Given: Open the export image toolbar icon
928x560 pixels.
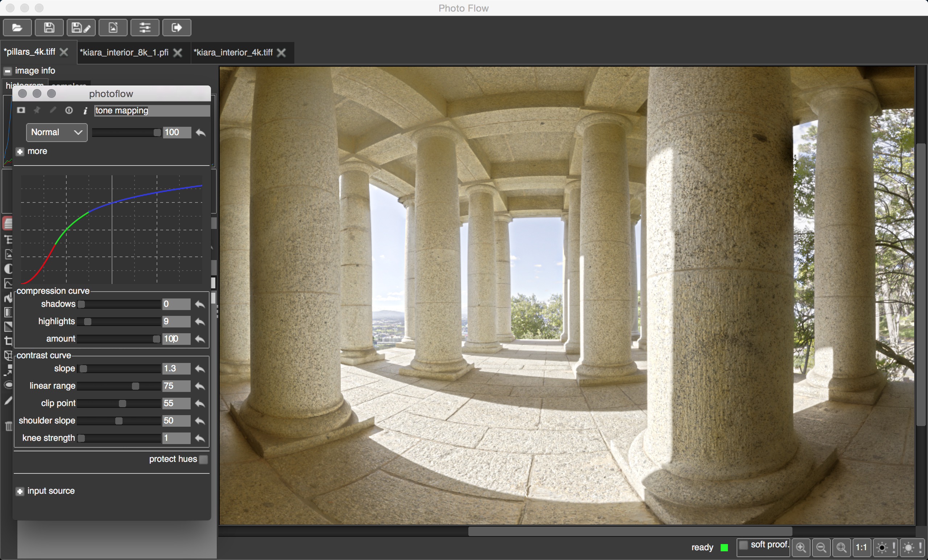Looking at the screenshot, I should click(x=113, y=28).
